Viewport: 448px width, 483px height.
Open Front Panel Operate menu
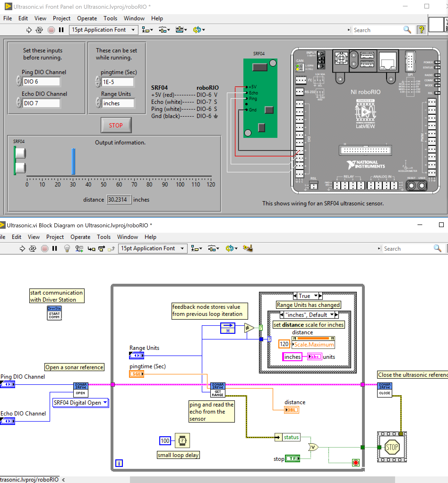(x=87, y=18)
